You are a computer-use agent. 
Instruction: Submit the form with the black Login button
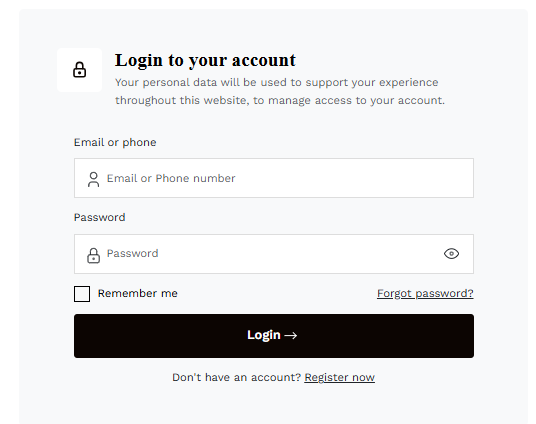274,336
